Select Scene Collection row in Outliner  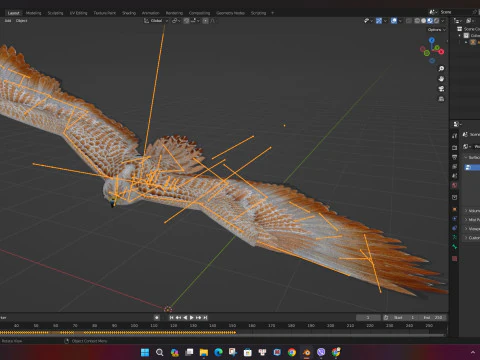pos(468,29)
